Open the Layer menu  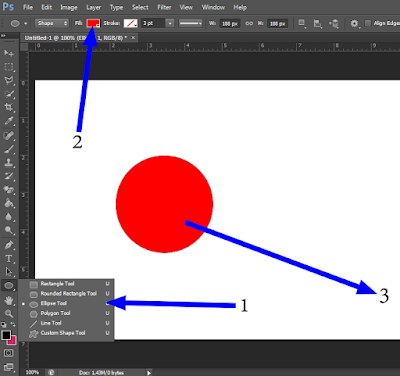[x=94, y=7]
